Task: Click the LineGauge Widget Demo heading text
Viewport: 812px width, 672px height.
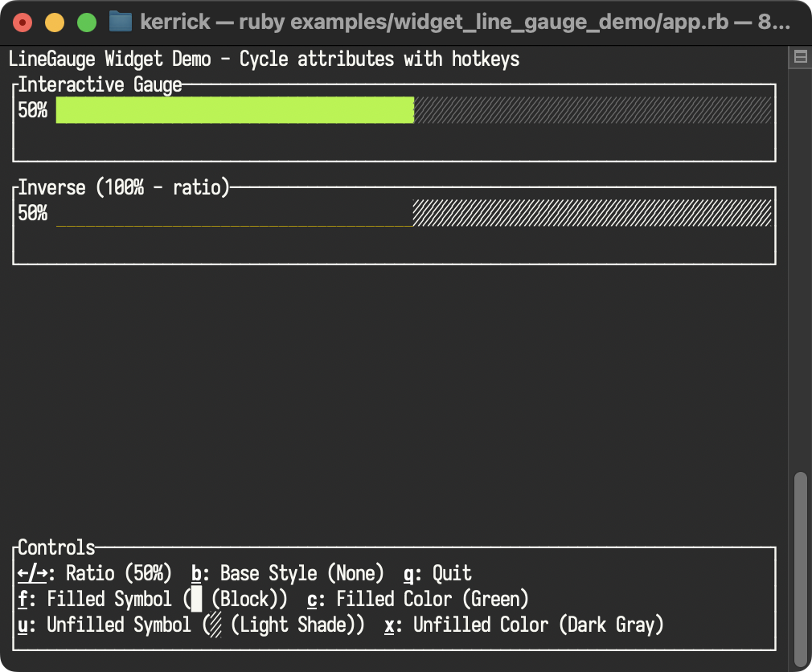Action: (x=265, y=59)
